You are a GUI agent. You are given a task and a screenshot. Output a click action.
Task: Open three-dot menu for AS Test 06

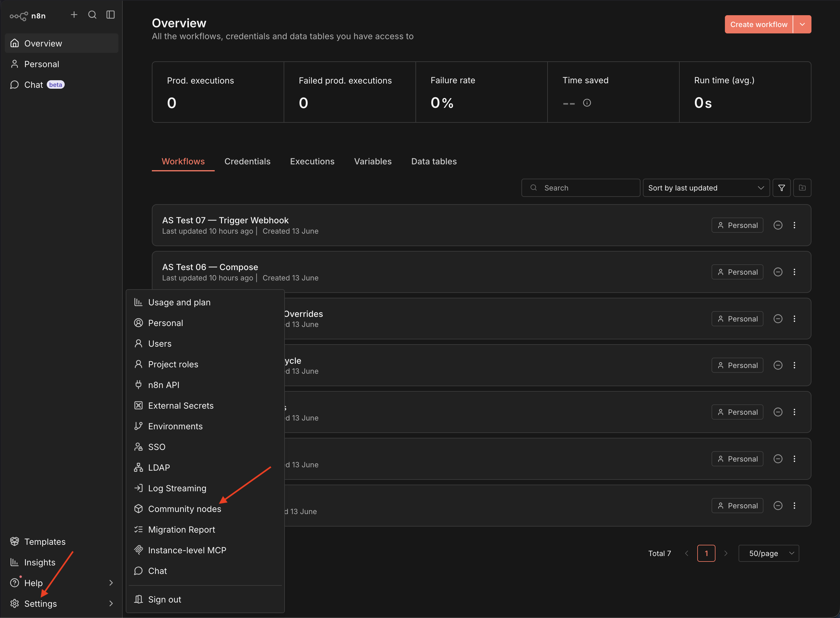[x=794, y=272]
